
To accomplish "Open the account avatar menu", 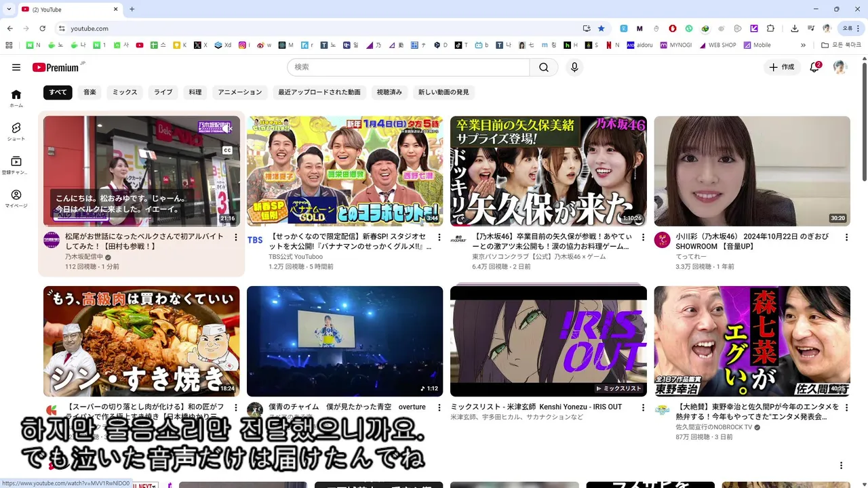I will tap(840, 67).
